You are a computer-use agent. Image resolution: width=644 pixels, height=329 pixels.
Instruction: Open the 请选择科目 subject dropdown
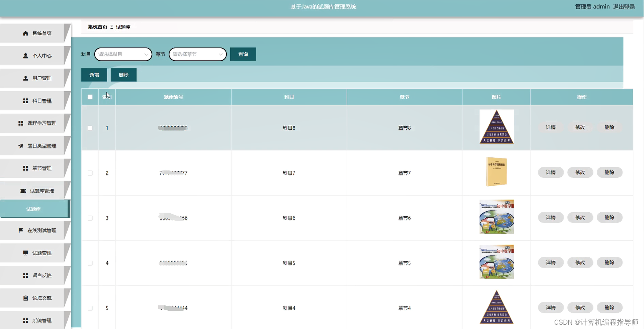click(x=123, y=54)
